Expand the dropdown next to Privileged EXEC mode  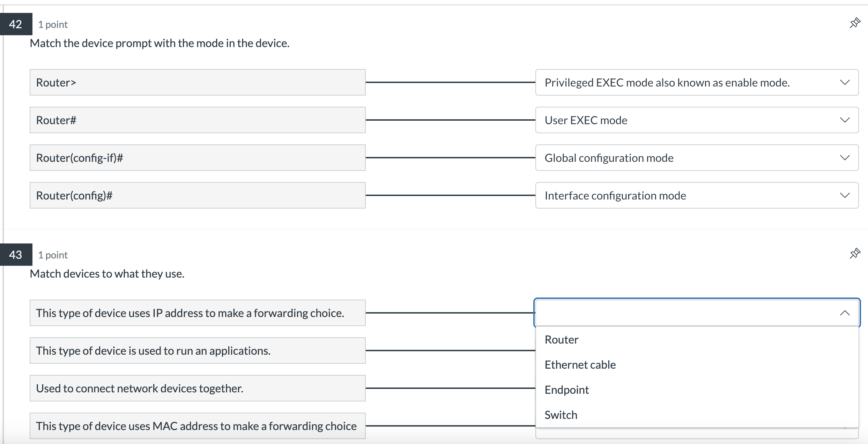[845, 82]
